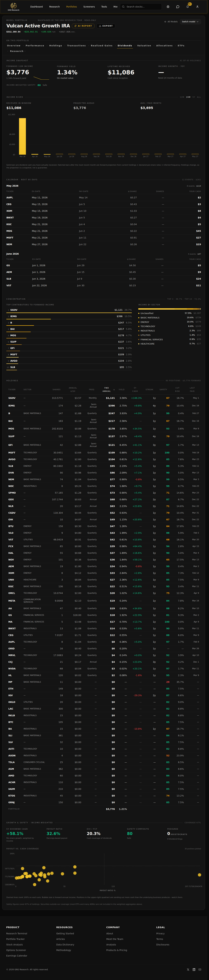Sort holdings by Shares column
The width and height of the screenshot is (209, 980).
(56, 390)
